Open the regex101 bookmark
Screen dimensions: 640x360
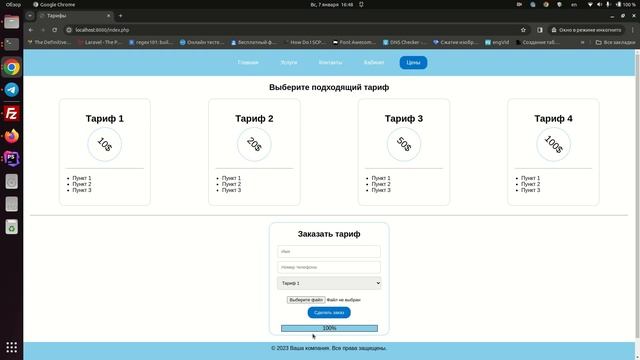click(150, 42)
